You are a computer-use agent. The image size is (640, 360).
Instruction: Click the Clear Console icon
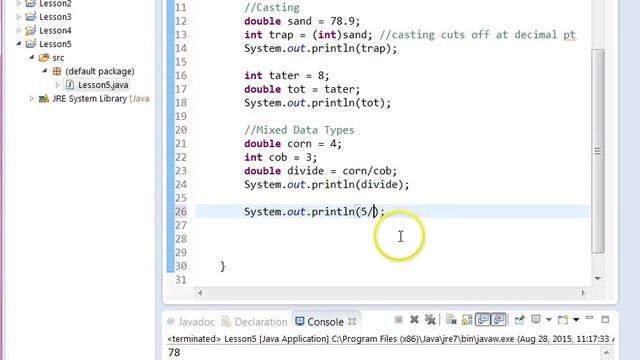click(451, 320)
